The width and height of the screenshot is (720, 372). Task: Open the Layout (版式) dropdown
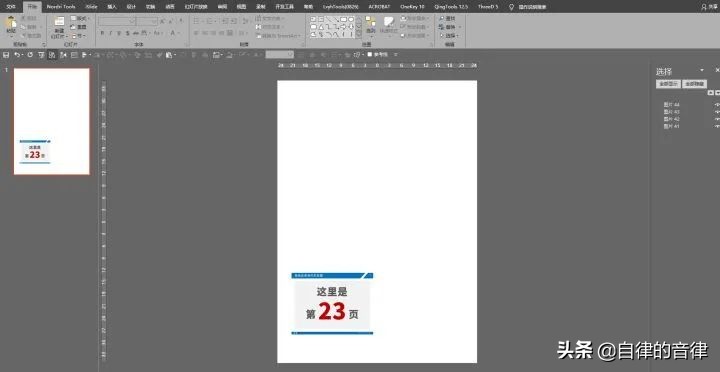pyautogui.click(x=80, y=18)
